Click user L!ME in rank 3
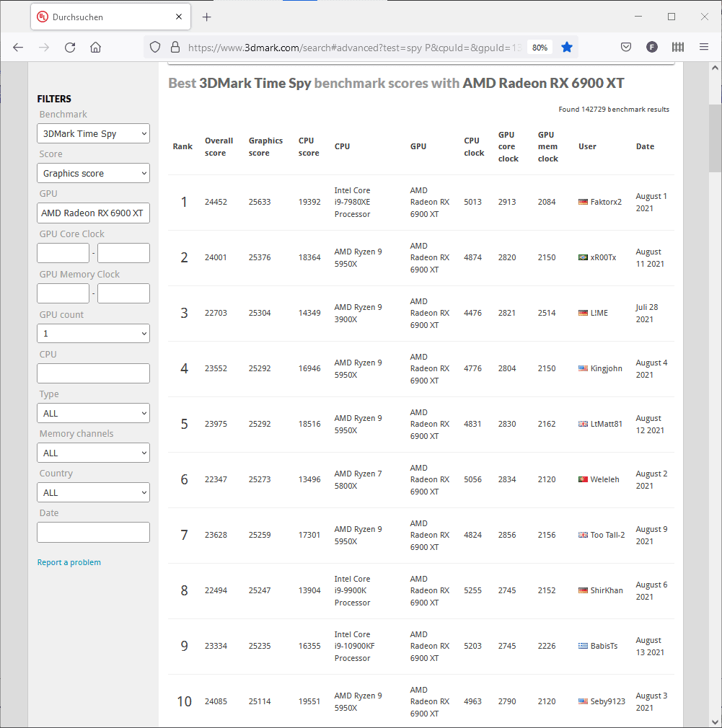Viewport: 722px width, 728px height. (599, 313)
